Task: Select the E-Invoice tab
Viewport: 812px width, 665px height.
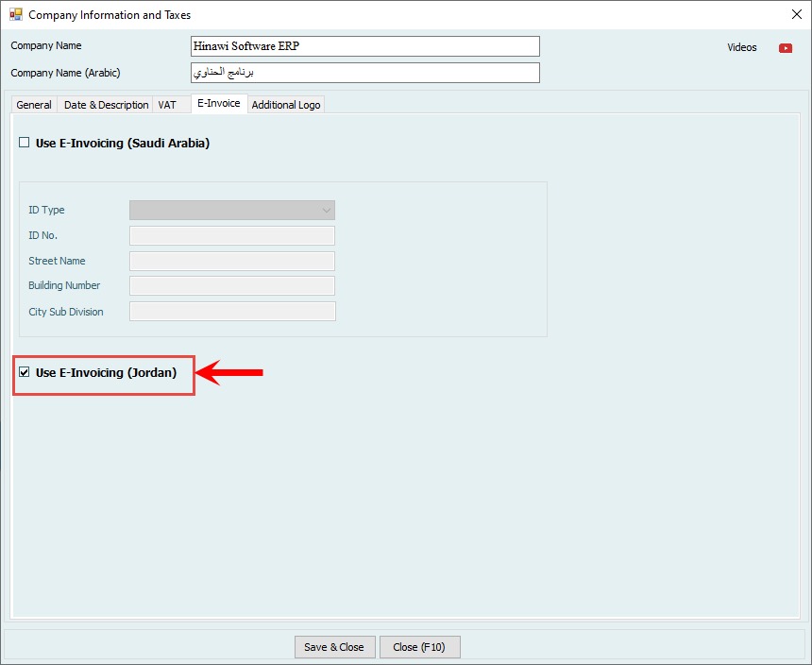Action: coord(219,103)
